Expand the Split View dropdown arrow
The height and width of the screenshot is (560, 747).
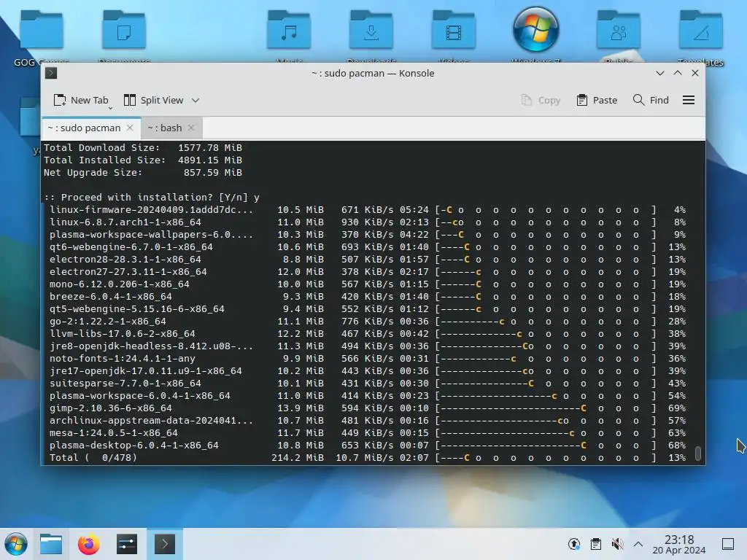coord(196,101)
